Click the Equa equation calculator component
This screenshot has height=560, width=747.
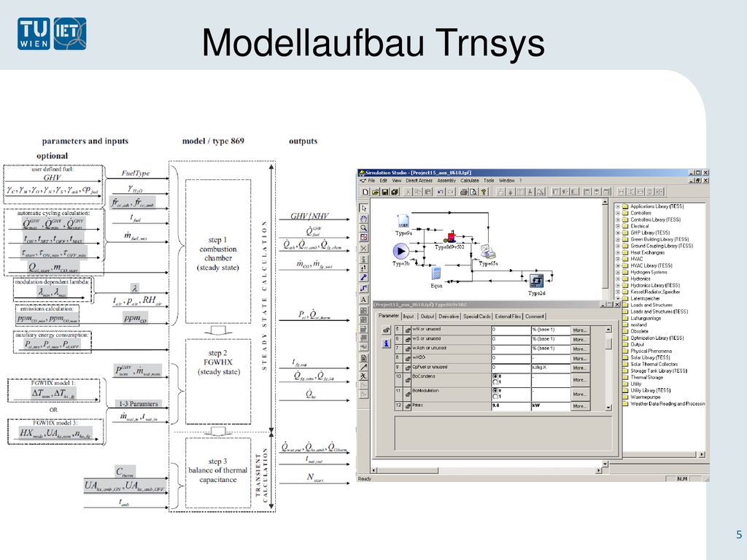(x=436, y=273)
